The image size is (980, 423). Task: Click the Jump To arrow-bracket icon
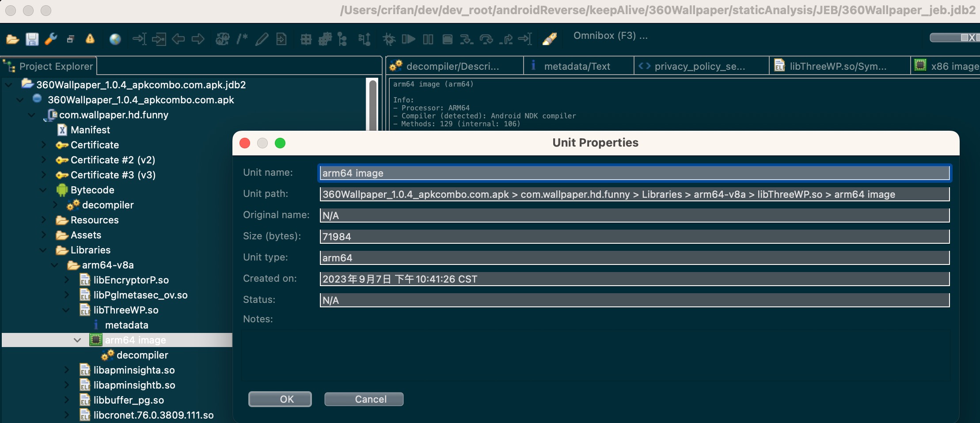coord(139,39)
